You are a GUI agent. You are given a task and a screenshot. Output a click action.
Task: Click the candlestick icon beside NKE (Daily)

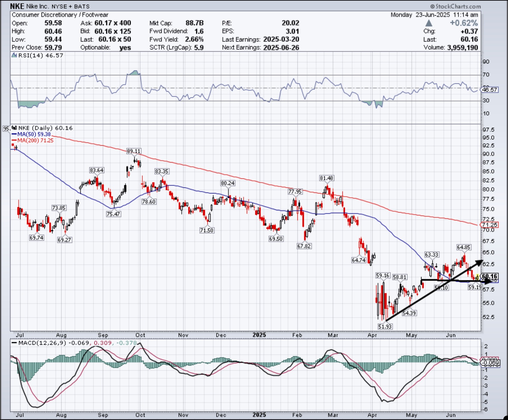14,128
